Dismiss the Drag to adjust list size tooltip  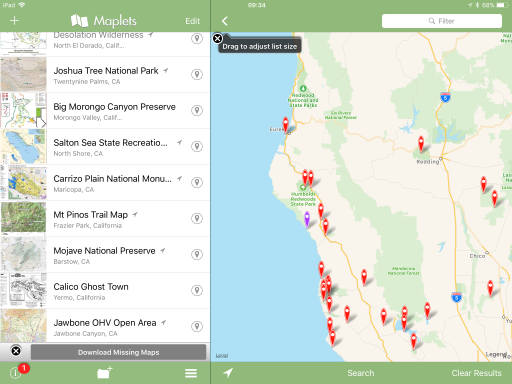(217, 39)
